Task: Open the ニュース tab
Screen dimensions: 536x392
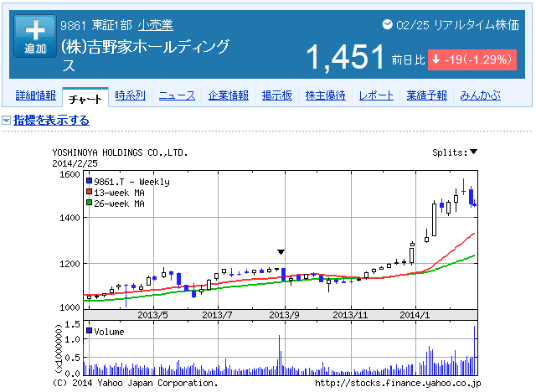Action: pos(177,95)
